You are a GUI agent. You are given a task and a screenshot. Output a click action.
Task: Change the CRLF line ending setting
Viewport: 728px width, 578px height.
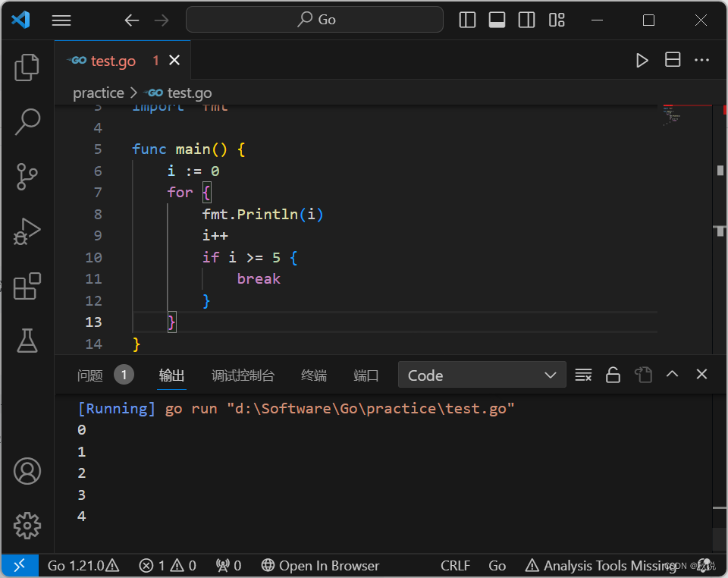pos(455,565)
